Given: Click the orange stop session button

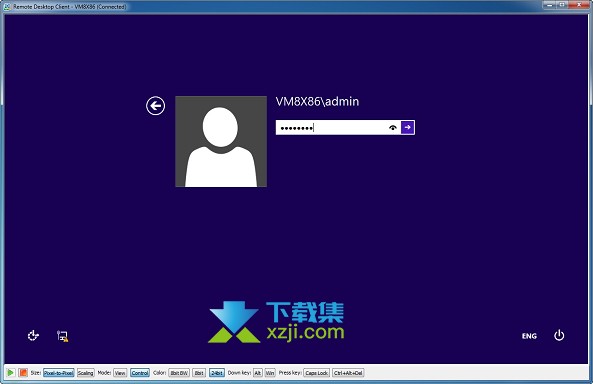Looking at the screenshot, I should pos(23,373).
